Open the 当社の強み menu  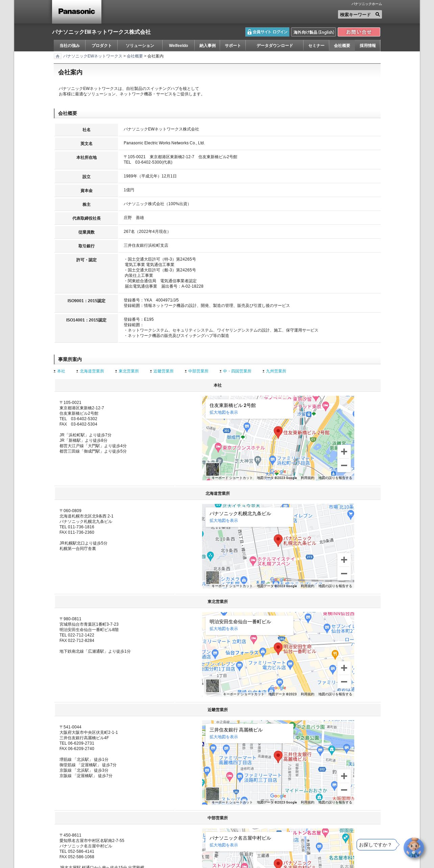coord(70,46)
